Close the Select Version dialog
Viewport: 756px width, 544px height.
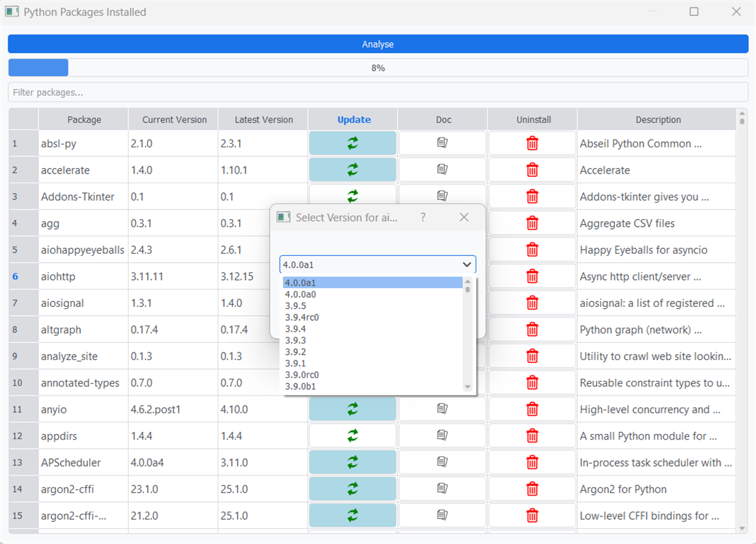(464, 217)
